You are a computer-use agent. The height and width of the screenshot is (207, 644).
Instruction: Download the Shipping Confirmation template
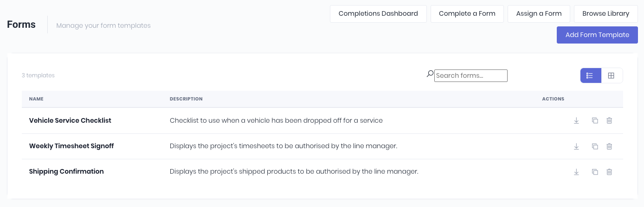(576, 172)
